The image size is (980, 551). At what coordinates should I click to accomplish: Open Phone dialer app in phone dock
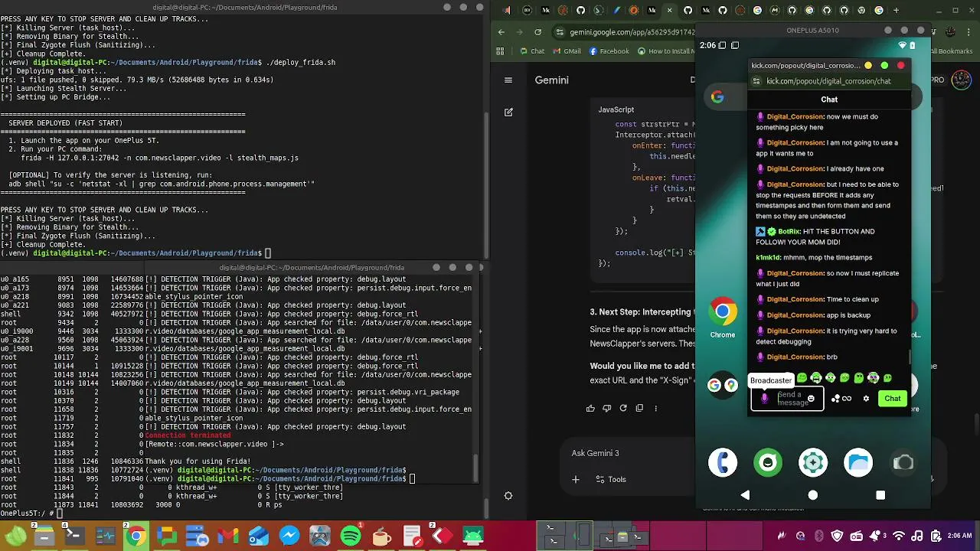[722, 462]
